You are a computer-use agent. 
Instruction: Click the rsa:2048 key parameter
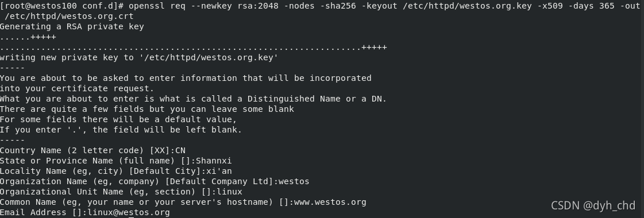click(257, 6)
